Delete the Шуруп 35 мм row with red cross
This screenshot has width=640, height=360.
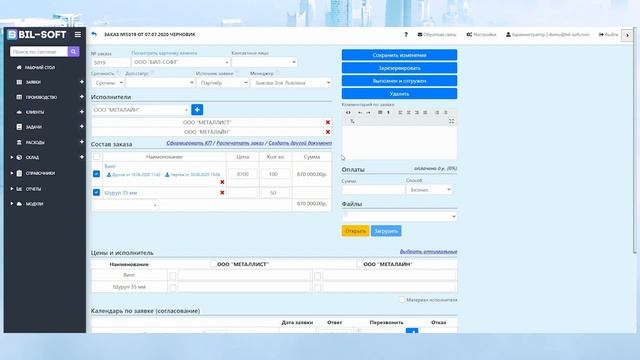pyautogui.click(x=222, y=193)
